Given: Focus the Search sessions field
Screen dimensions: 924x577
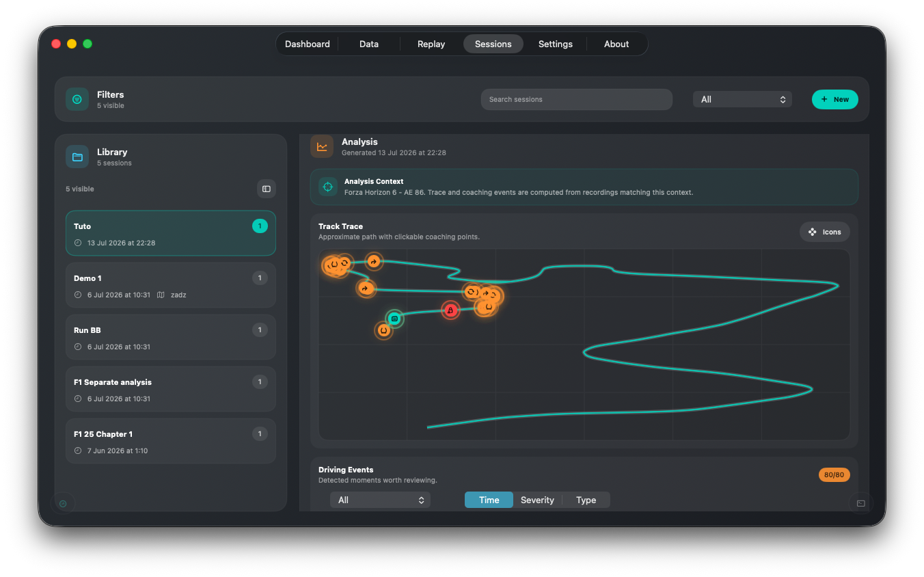Looking at the screenshot, I should 577,99.
